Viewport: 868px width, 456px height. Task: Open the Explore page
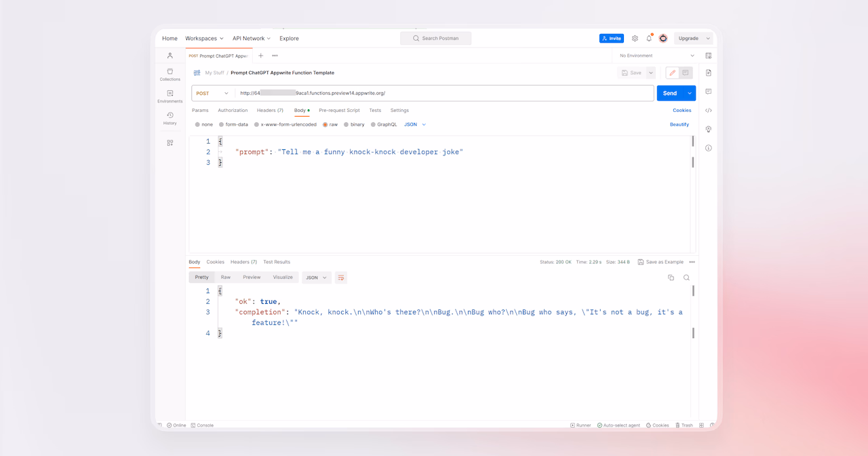pos(289,39)
